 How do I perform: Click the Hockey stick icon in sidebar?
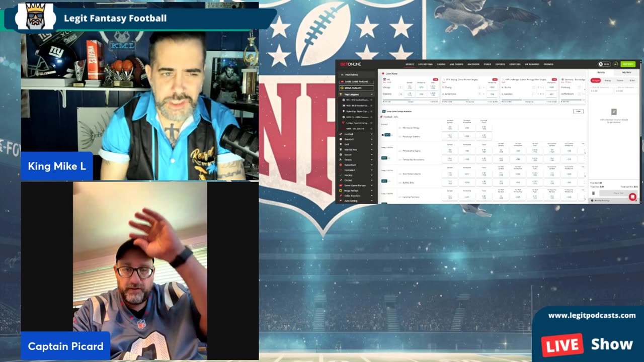pos(341,175)
